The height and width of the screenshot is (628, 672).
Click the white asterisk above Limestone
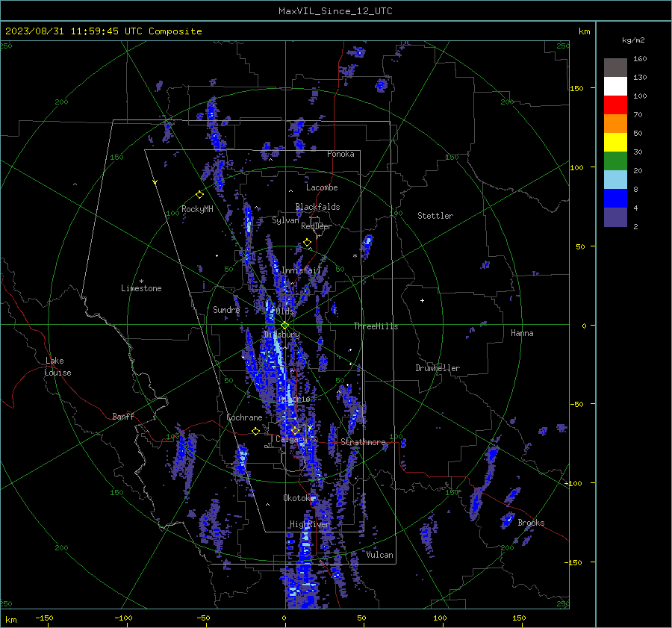coord(141,282)
